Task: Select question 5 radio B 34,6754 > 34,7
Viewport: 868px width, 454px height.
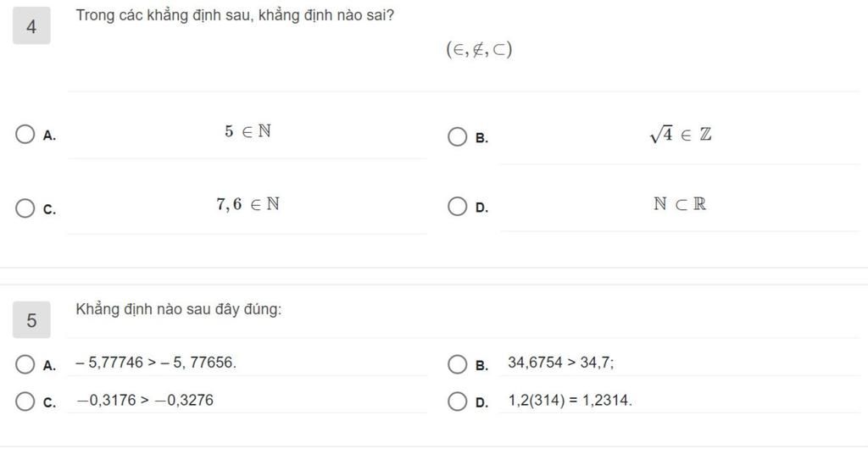Action: coord(457,364)
